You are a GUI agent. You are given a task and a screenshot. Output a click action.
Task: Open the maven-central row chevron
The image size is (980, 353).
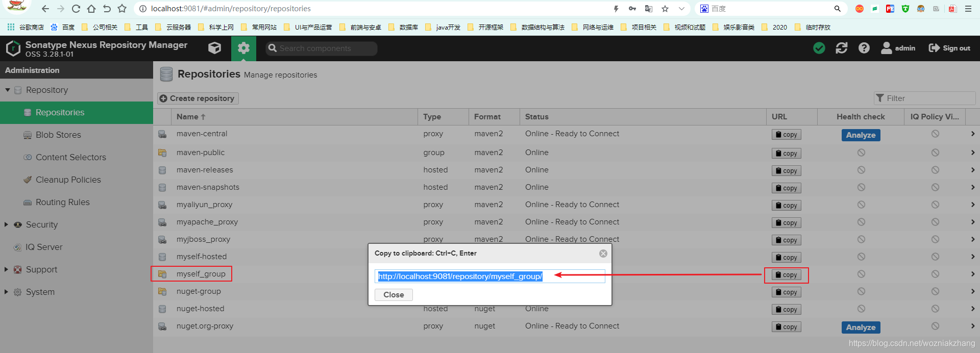tap(973, 134)
